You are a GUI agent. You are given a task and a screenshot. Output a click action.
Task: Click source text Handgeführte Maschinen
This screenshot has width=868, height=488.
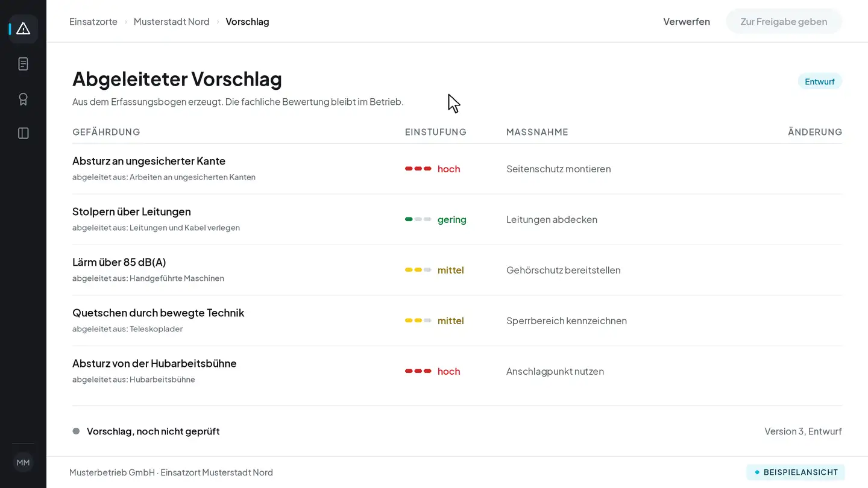[x=177, y=278]
